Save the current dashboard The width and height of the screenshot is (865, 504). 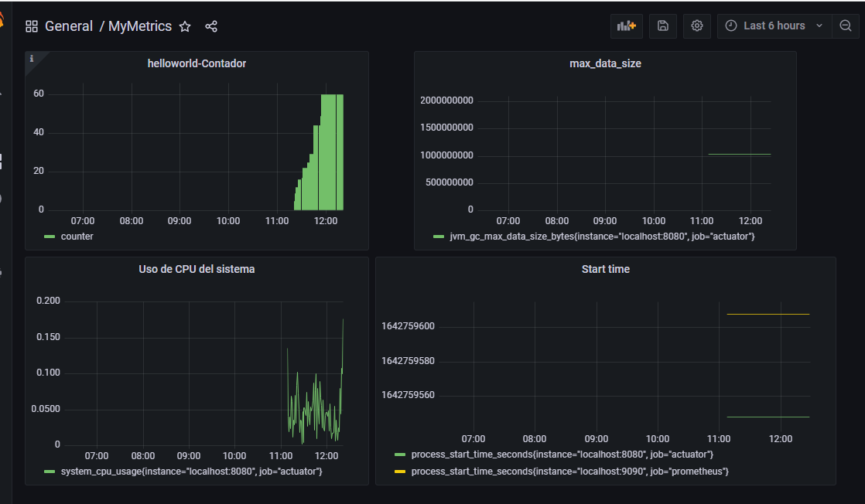click(x=662, y=26)
